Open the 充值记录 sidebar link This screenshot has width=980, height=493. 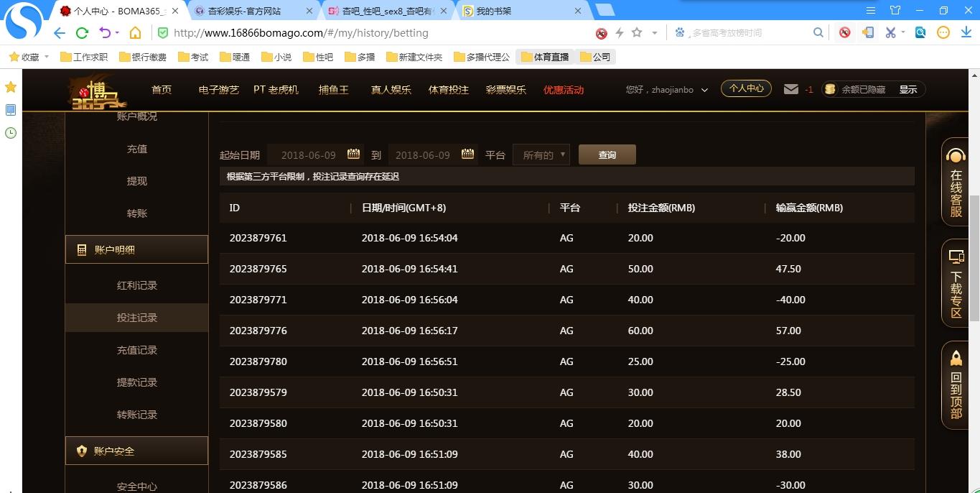tap(137, 350)
